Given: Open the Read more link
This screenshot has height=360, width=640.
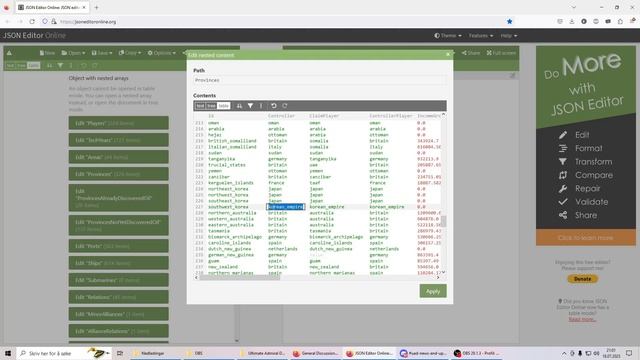Looking at the screenshot, I should pos(582,319).
